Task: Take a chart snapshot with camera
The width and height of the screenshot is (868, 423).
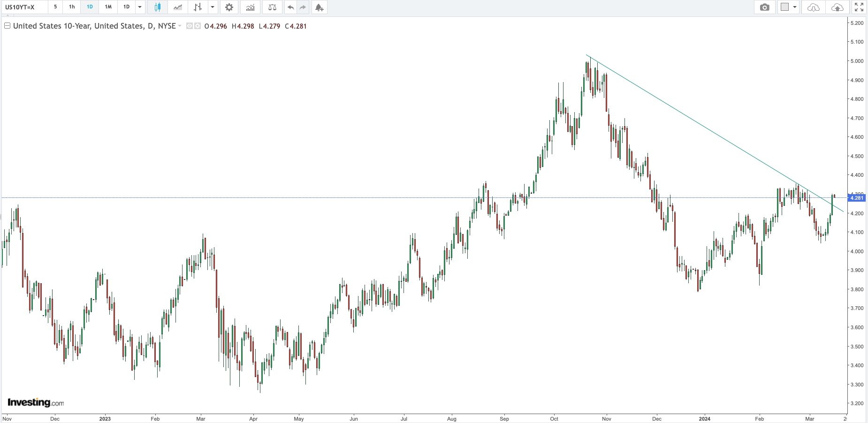Action: point(765,7)
